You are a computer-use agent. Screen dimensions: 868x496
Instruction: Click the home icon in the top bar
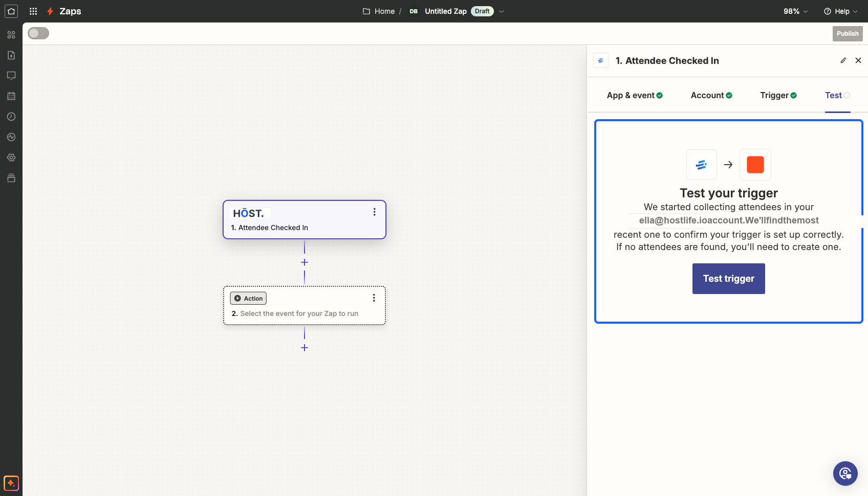[11, 11]
